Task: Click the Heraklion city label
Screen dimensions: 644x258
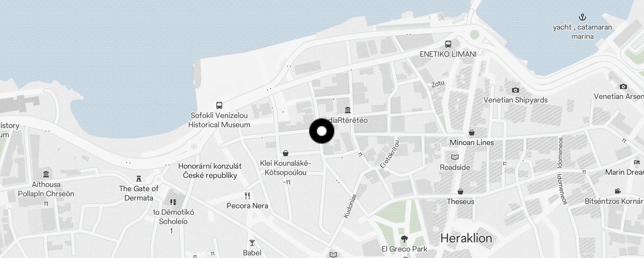Action: click(x=466, y=238)
